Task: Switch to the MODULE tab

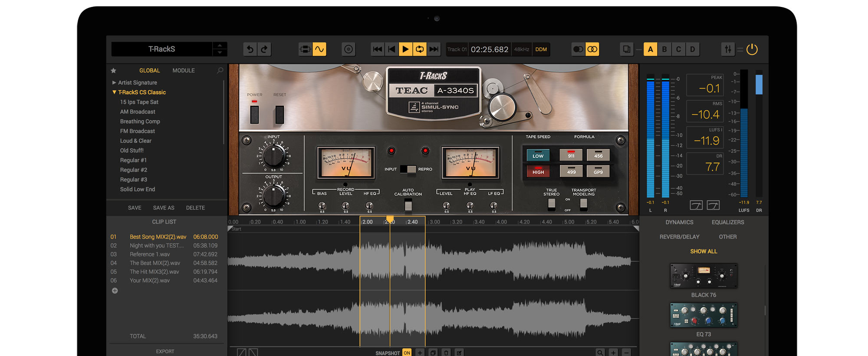Action: (184, 70)
